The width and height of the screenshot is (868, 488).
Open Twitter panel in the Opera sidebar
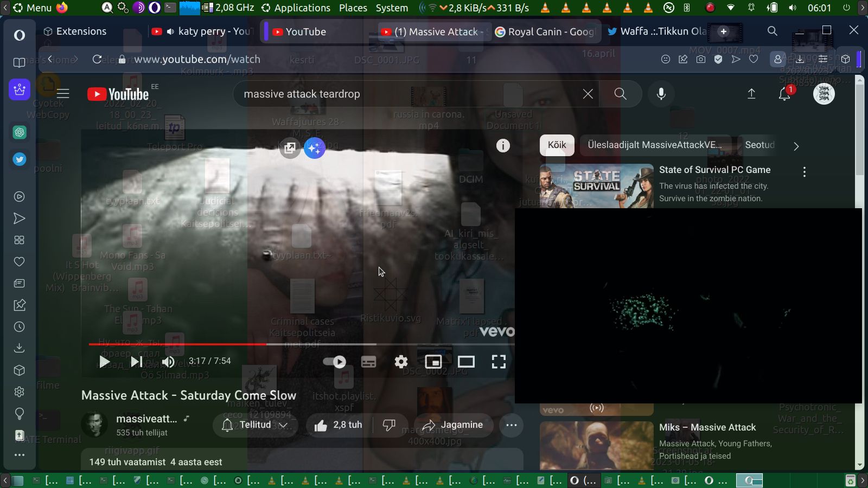click(x=20, y=159)
